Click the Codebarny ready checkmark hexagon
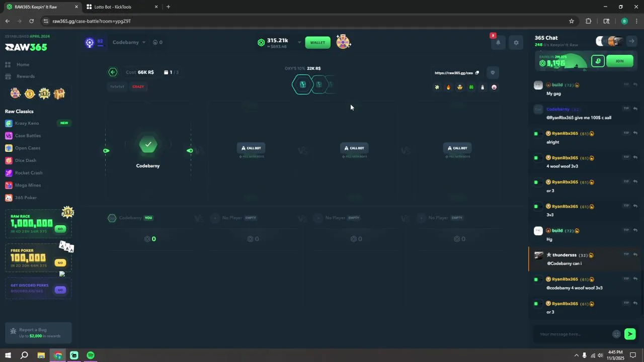 click(x=148, y=144)
